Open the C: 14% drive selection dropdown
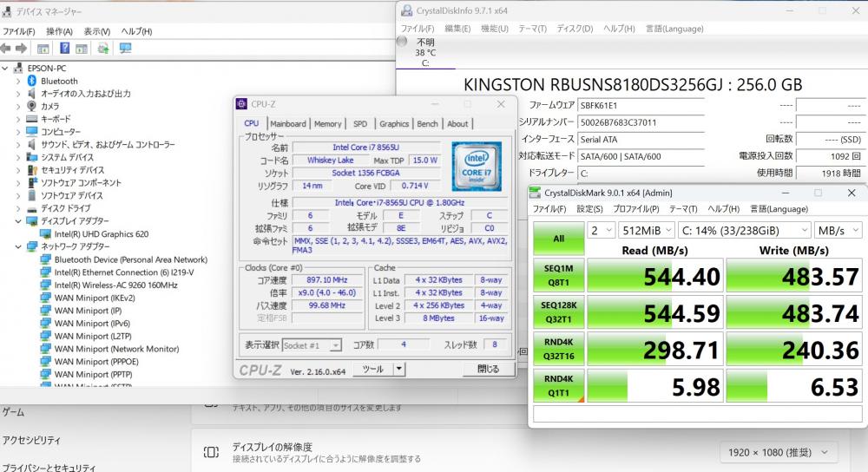868x472 pixels. [745, 230]
